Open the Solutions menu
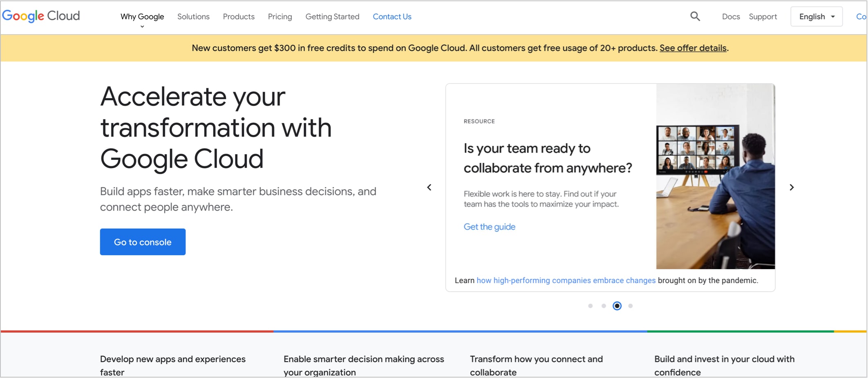 coord(193,17)
